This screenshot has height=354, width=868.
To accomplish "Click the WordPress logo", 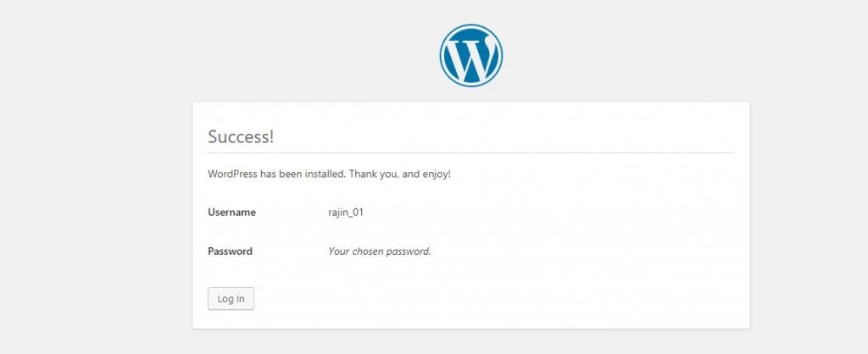I will [470, 54].
